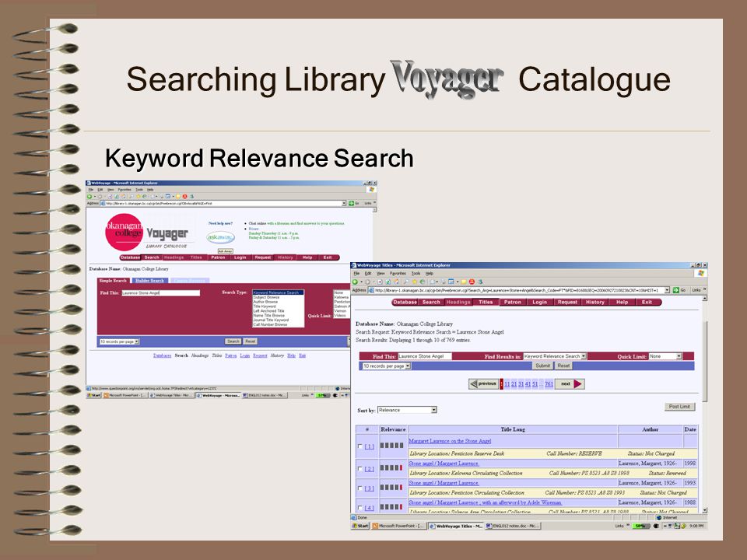Click Find This field in left Simple Search
The width and height of the screenshot is (747, 560).
(160, 293)
